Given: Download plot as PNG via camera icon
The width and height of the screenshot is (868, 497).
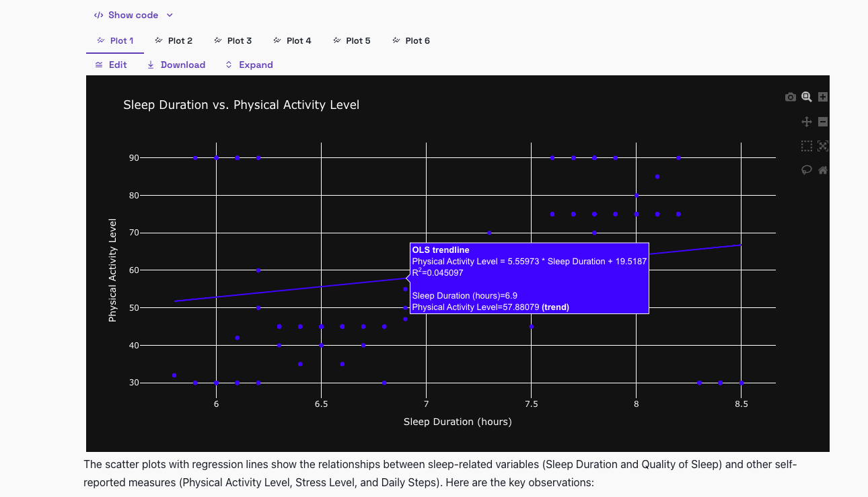Looking at the screenshot, I should click(x=791, y=96).
